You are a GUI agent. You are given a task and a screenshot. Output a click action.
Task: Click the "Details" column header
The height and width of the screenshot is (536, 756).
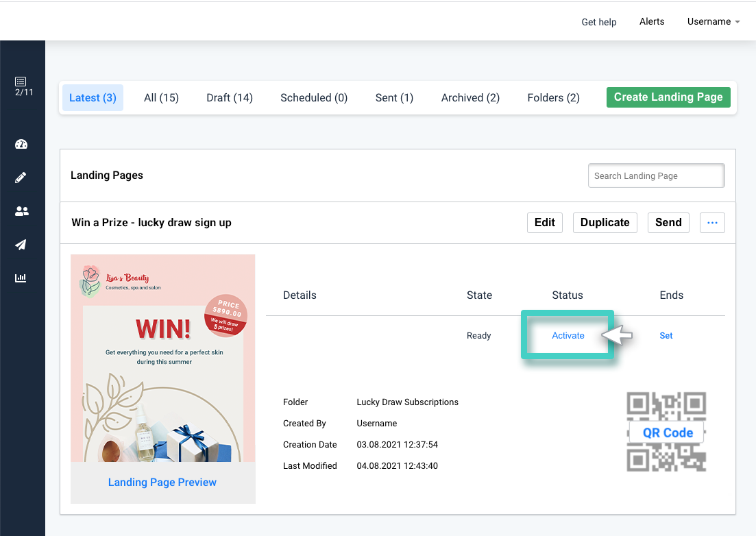pos(300,295)
